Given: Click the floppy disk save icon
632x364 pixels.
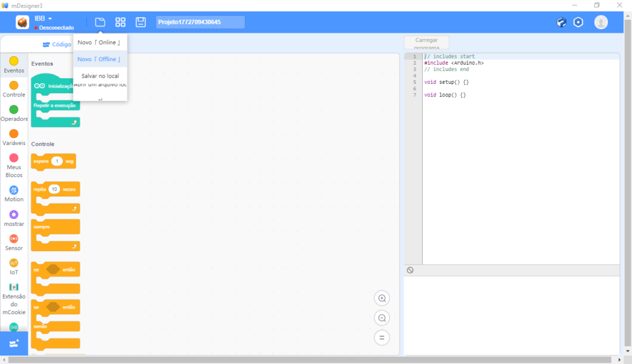Looking at the screenshot, I should click(x=141, y=22).
